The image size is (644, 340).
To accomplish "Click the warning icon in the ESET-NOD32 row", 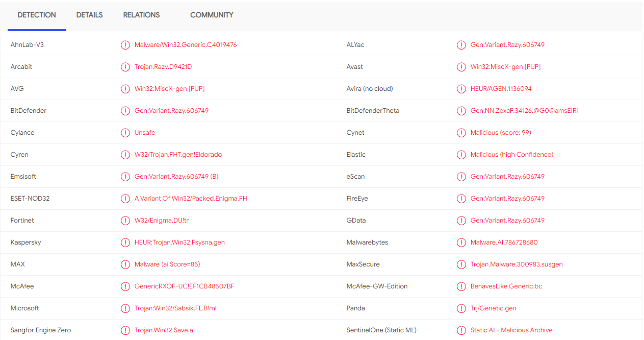I will (x=125, y=199).
